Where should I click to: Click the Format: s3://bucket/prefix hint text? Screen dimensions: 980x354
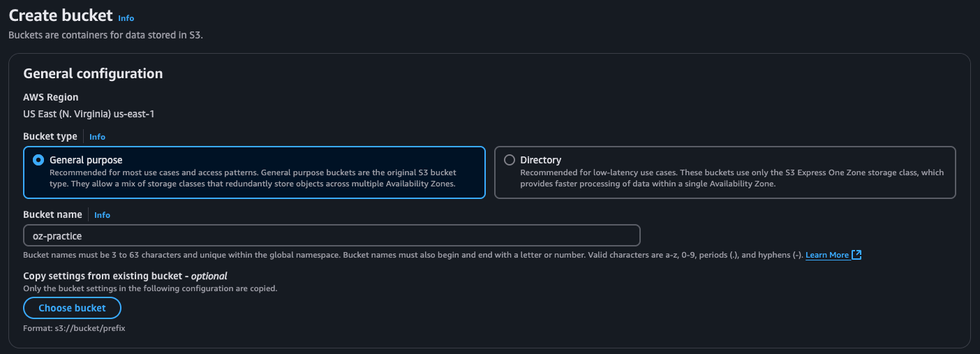pyautogui.click(x=74, y=327)
